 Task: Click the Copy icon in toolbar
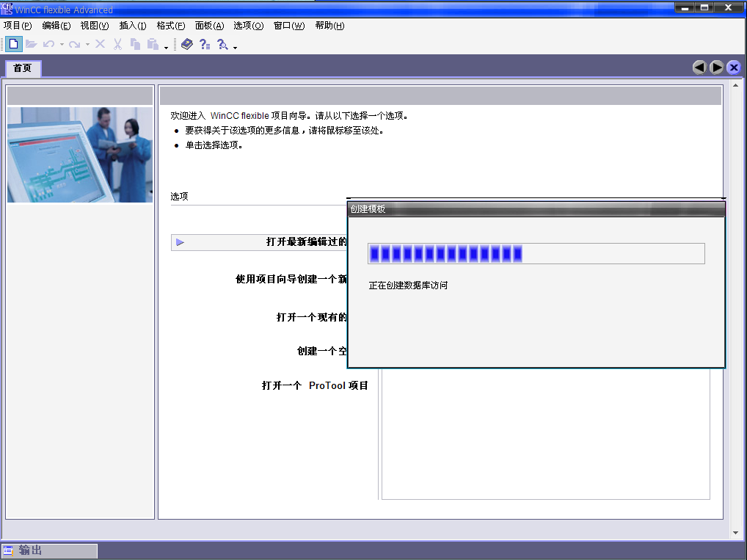coord(135,44)
